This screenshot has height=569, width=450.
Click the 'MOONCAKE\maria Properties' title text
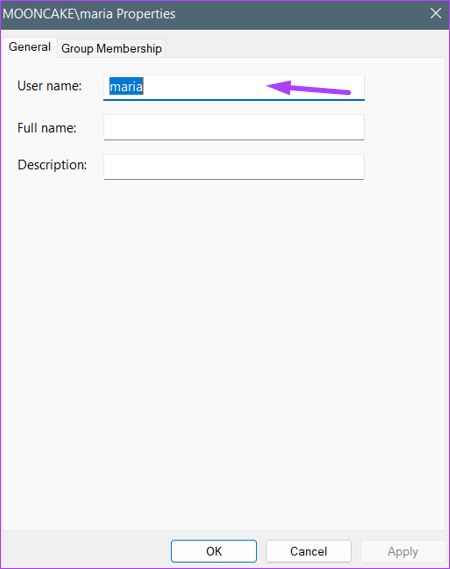(89, 14)
